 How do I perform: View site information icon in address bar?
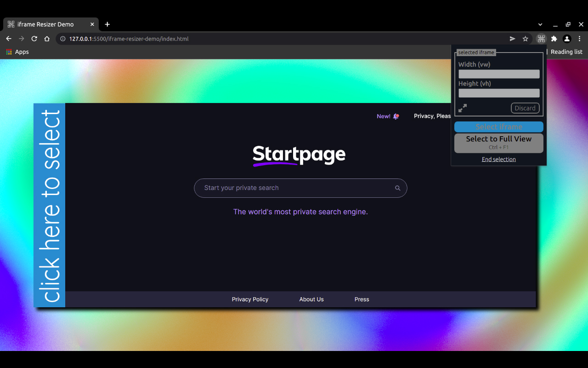[63, 39]
